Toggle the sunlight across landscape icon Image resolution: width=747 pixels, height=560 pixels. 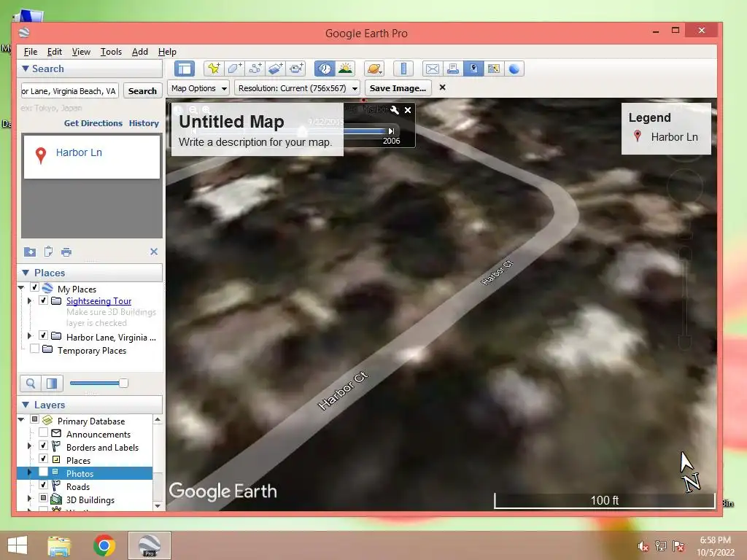[345, 69]
